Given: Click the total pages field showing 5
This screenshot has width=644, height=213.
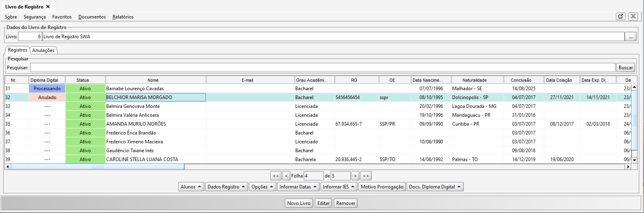Looking at the screenshot, I should pyautogui.click(x=341, y=176).
